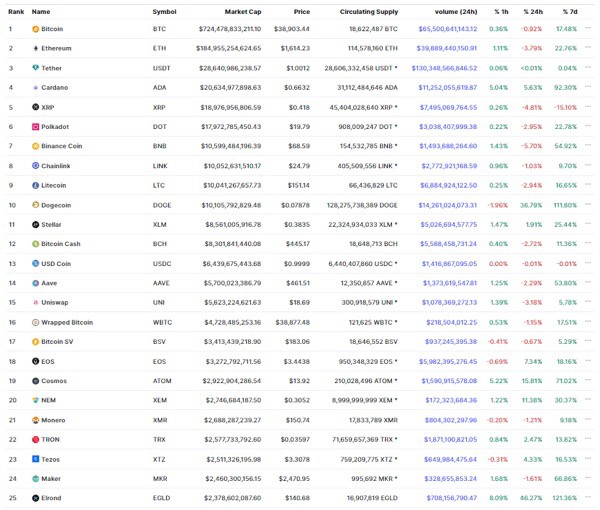Open the more options menu for Ethereum row
The width and height of the screenshot is (600, 510).
click(588, 47)
